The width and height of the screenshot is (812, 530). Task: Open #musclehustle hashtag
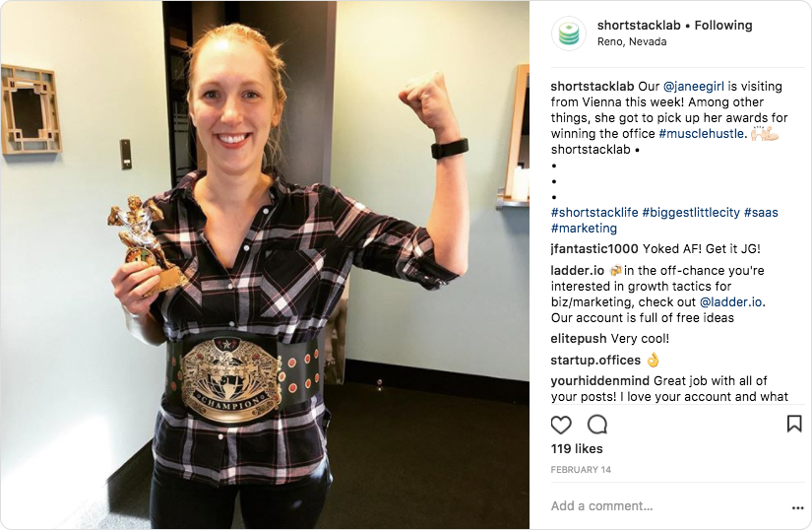point(701,133)
